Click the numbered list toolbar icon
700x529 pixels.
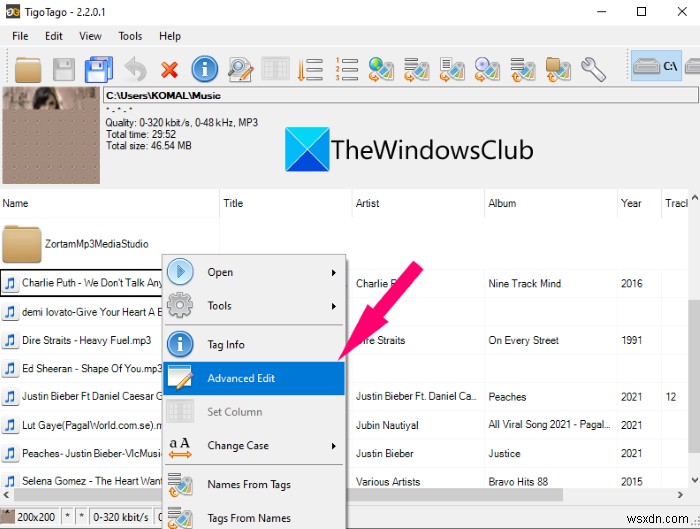coord(346,69)
